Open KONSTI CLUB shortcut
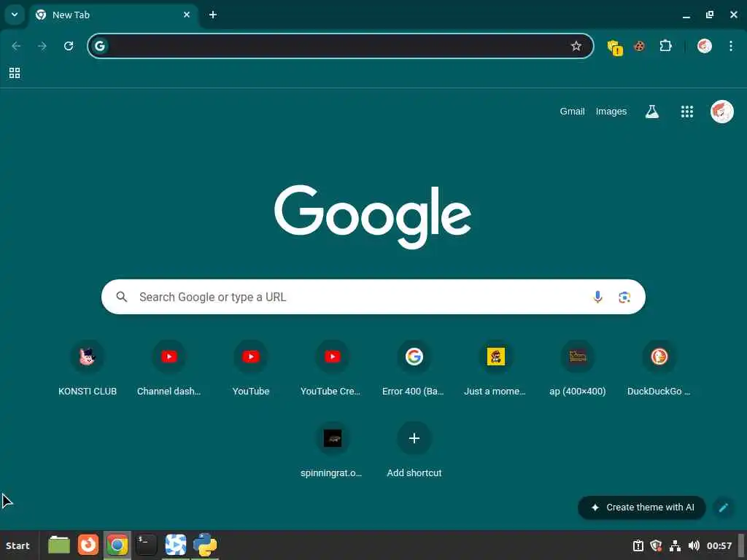 tap(88, 368)
